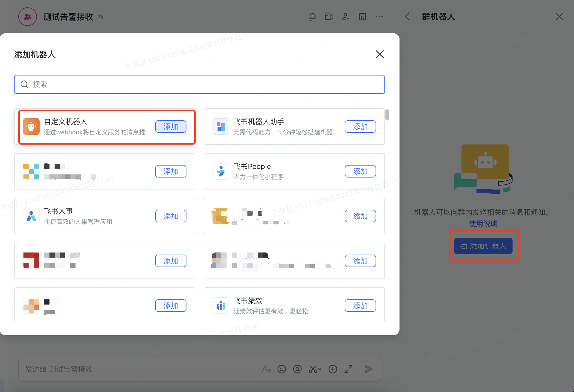This screenshot has height=392, width=574.
Task: Close the 群机器人 side panel
Action: point(559,17)
